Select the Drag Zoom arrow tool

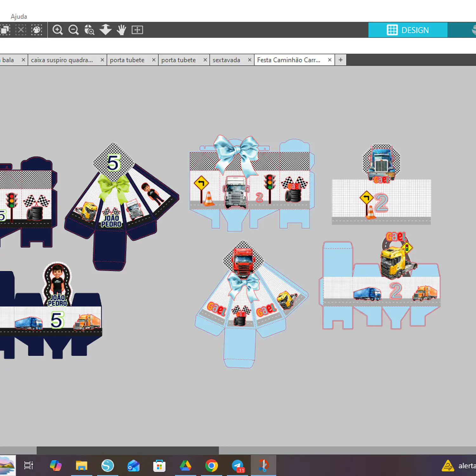pos(105,30)
